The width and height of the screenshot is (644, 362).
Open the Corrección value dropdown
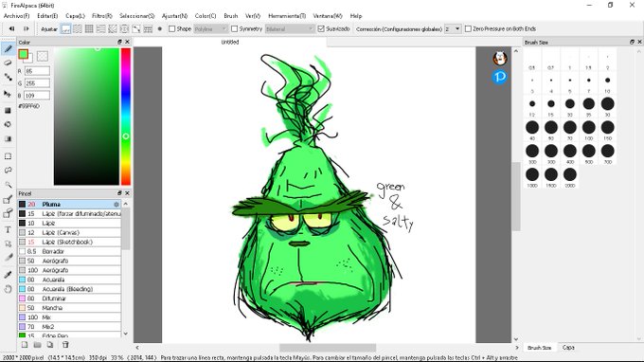[x=453, y=28]
